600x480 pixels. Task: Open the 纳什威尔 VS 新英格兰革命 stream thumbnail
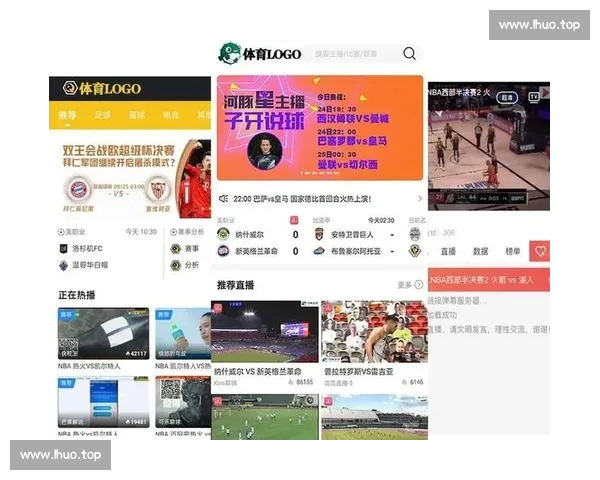point(264,331)
